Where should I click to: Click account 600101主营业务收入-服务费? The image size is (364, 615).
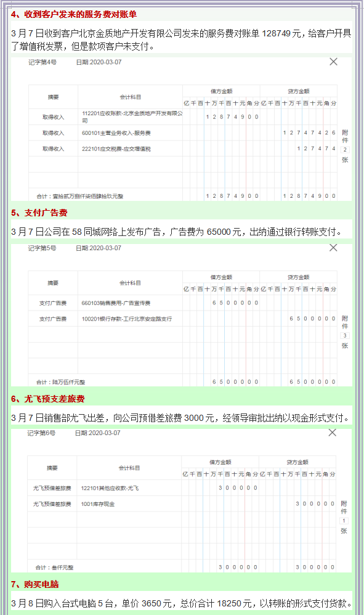point(116,133)
